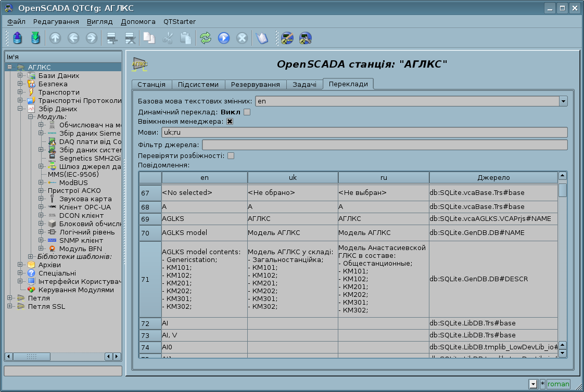Toggle the Динамічний переклад checkbox
Viewport: 584px width, 392px height.
(x=247, y=112)
